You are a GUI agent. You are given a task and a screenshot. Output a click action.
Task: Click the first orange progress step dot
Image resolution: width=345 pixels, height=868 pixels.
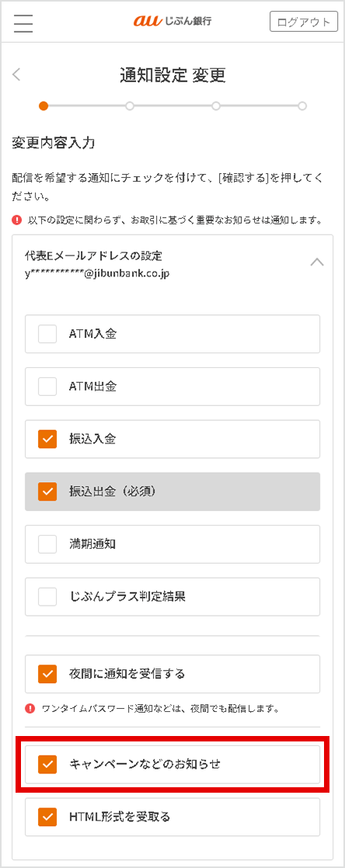tap(44, 105)
